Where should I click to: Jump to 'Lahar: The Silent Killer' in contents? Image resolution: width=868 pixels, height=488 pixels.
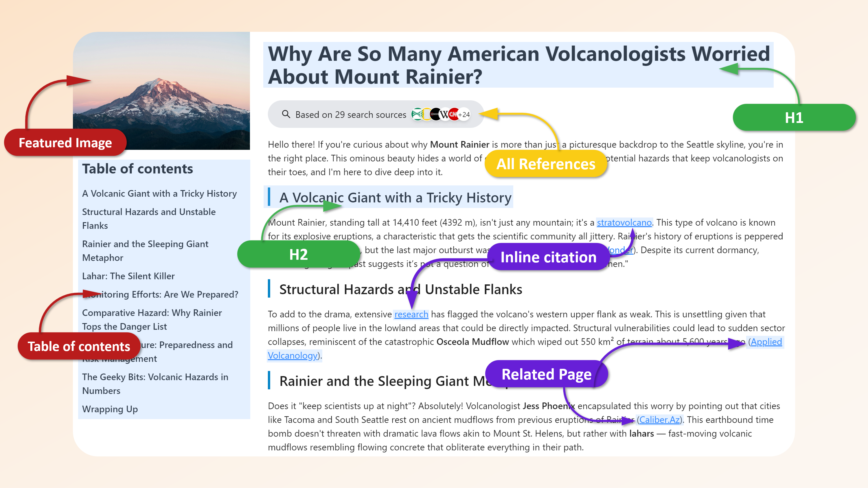pos(128,276)
